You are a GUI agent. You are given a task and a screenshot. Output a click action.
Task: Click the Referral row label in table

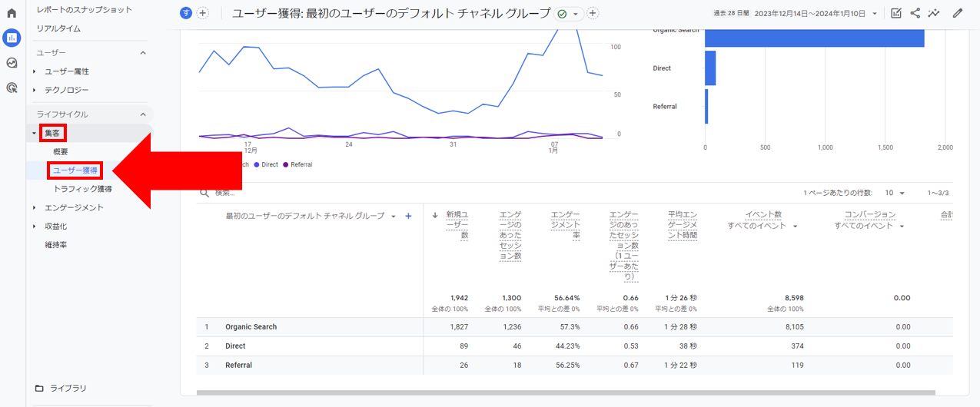coord(238,365)
